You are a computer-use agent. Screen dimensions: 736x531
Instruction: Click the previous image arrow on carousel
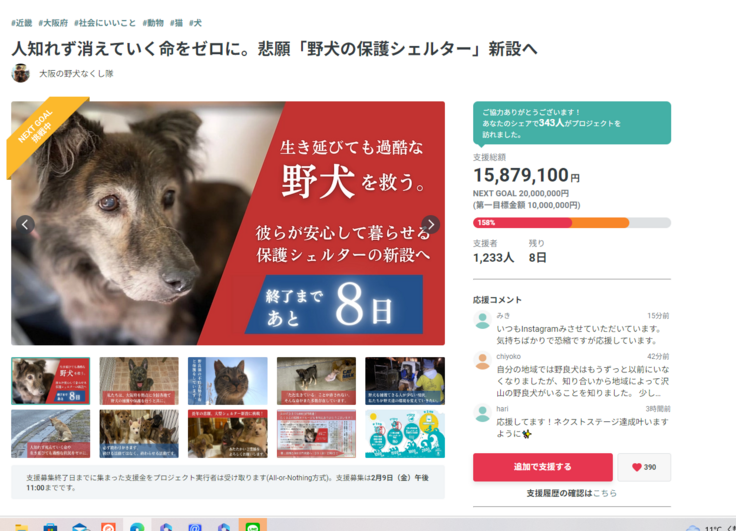coord(25,224)
